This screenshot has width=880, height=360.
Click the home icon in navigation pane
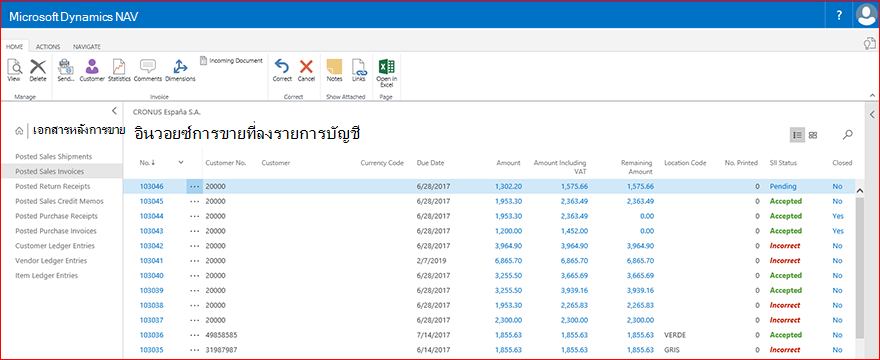click(19, 131)
